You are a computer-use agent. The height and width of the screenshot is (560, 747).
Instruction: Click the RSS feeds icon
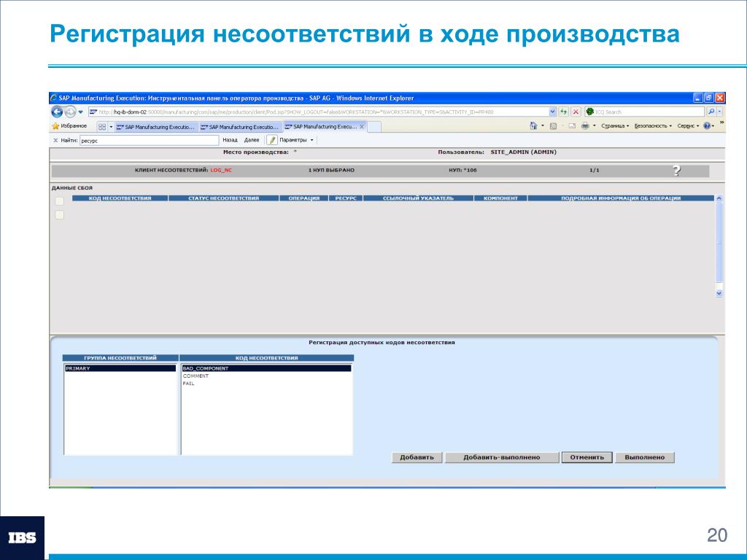pyautogui.click(x=553, y=126)
